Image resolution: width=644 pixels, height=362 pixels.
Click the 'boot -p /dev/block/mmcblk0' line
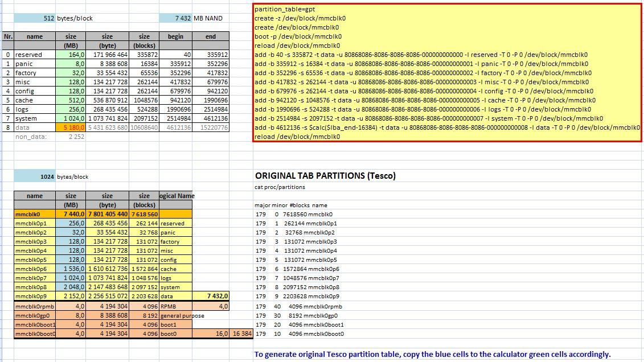tap(298, 36)
